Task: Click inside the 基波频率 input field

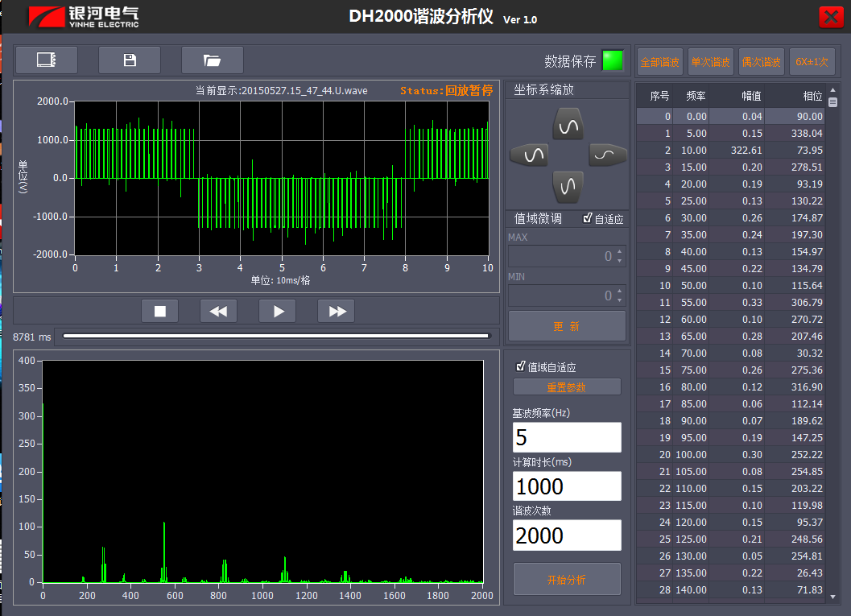Action: click(567, 437)
